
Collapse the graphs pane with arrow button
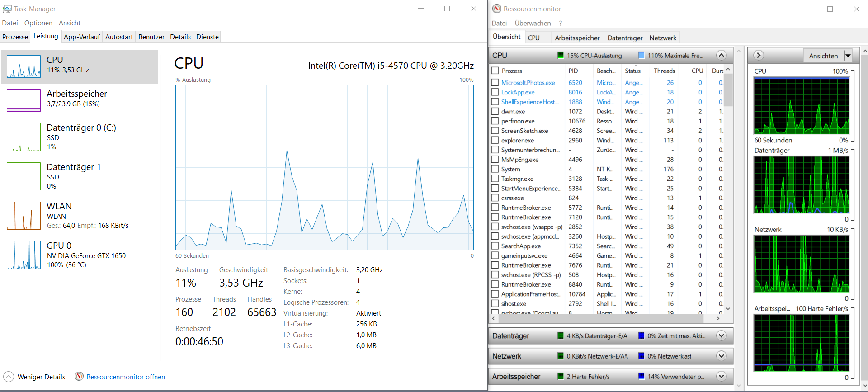(x=759, y=55)
